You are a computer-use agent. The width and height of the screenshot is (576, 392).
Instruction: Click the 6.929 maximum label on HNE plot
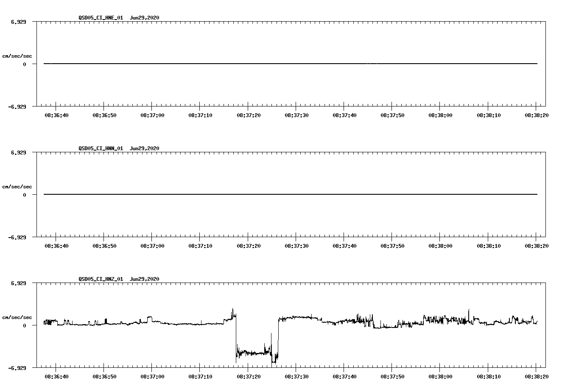pos(19,22)
